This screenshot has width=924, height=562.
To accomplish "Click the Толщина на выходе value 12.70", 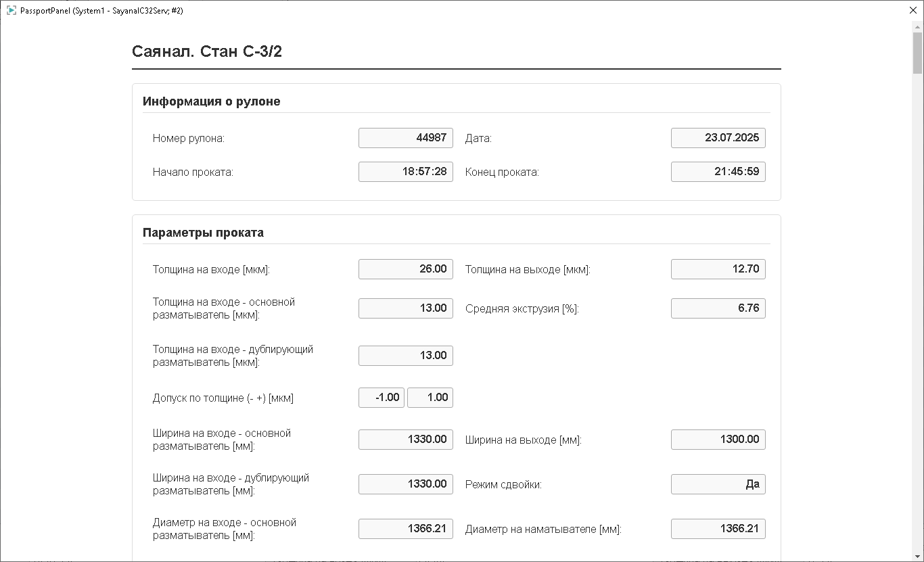I will [x=718, y=269].
